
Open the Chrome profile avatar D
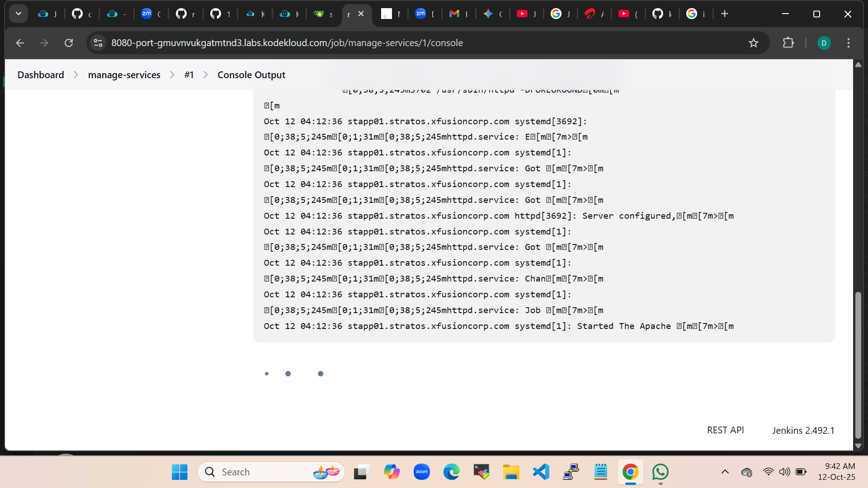tap(824, 43)
